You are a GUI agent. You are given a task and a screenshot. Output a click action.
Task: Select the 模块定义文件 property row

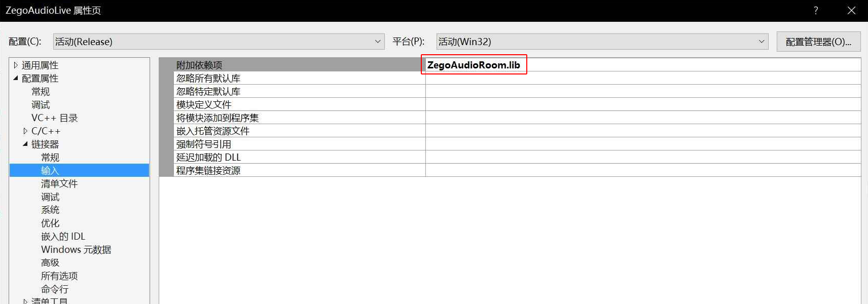click(510, 104)
